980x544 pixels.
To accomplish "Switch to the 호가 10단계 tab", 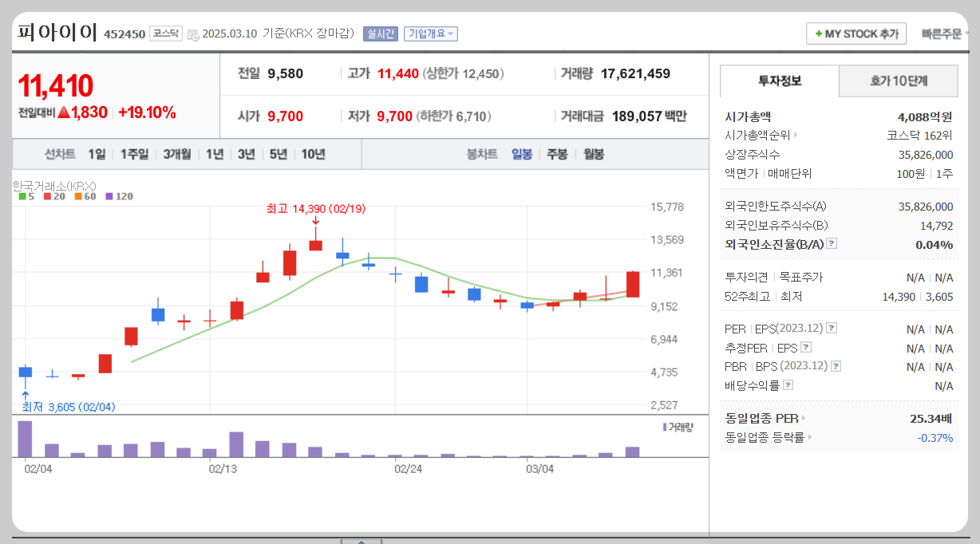I will coord(899,81).
